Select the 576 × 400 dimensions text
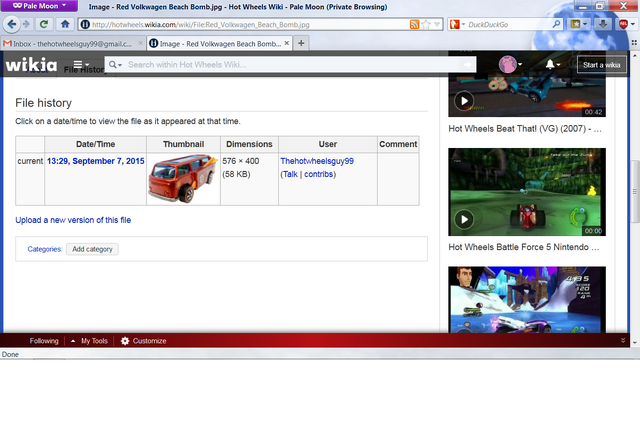 tap(241, 161)
